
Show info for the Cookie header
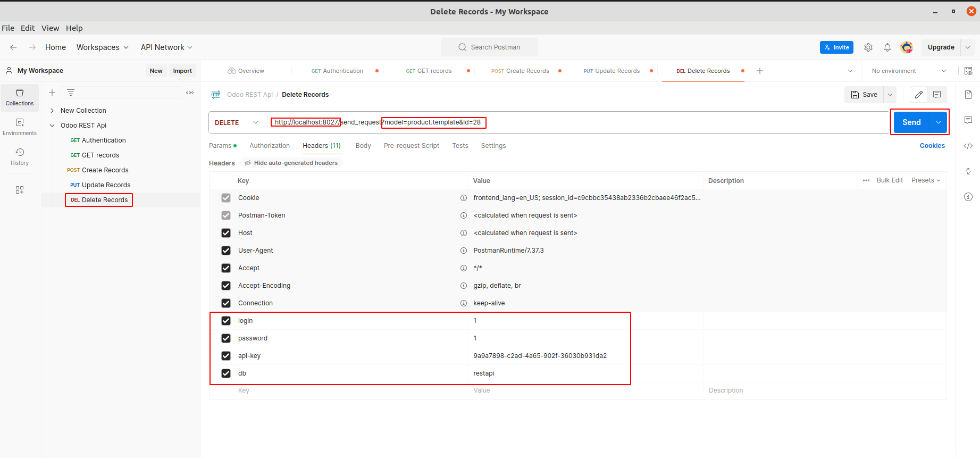tap(464, 198)
